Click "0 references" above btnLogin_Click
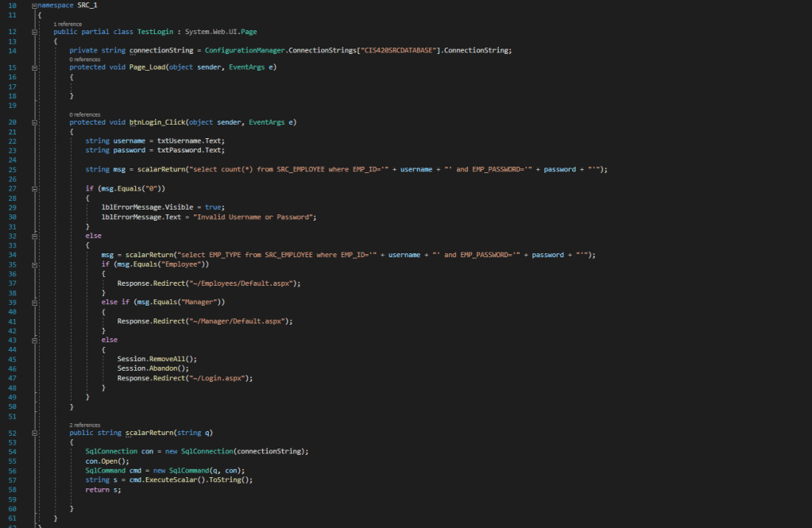Image resolution: width=812 pixels, height=528 pixels. [84, 114]
